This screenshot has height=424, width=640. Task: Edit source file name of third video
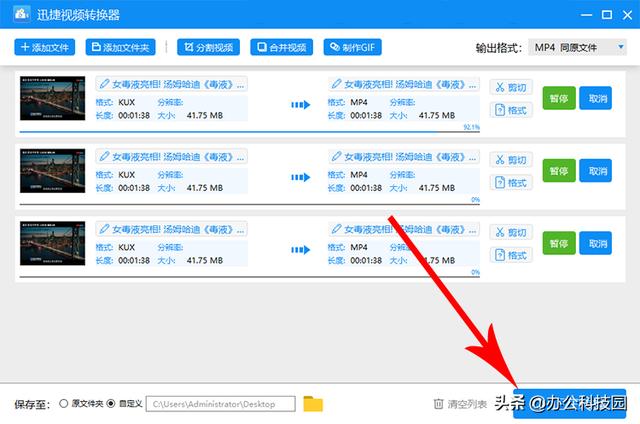tap(171, 229)
